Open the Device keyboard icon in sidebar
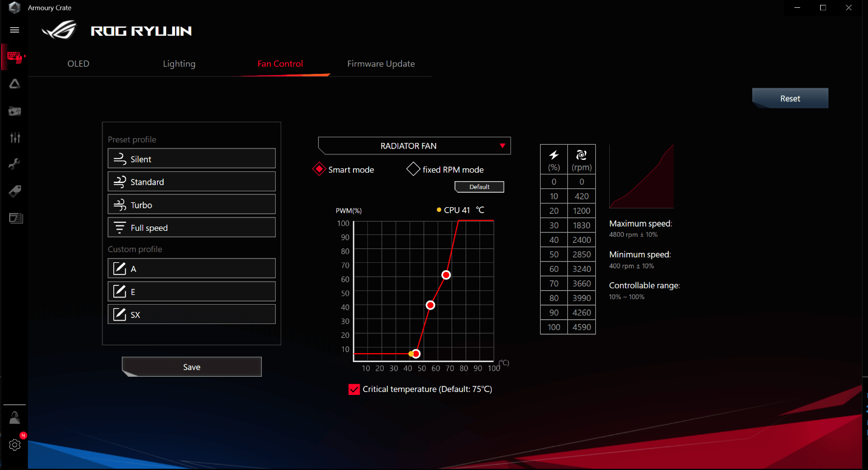868x470 pixels. coord(15,57)
